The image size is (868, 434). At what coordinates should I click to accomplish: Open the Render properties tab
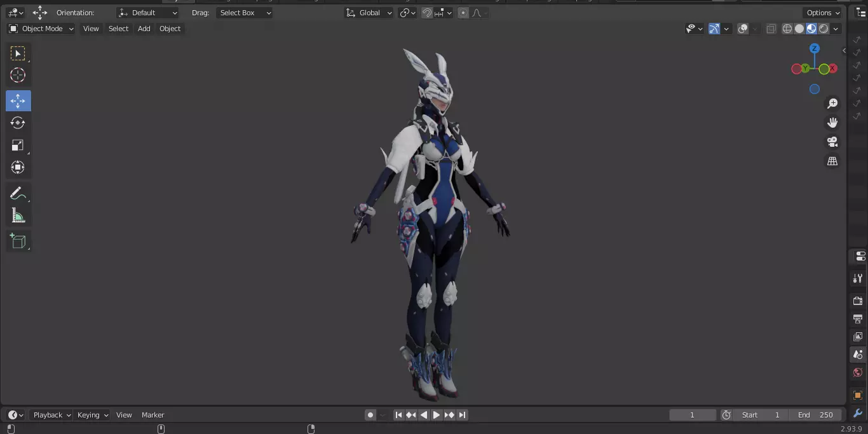858,301
